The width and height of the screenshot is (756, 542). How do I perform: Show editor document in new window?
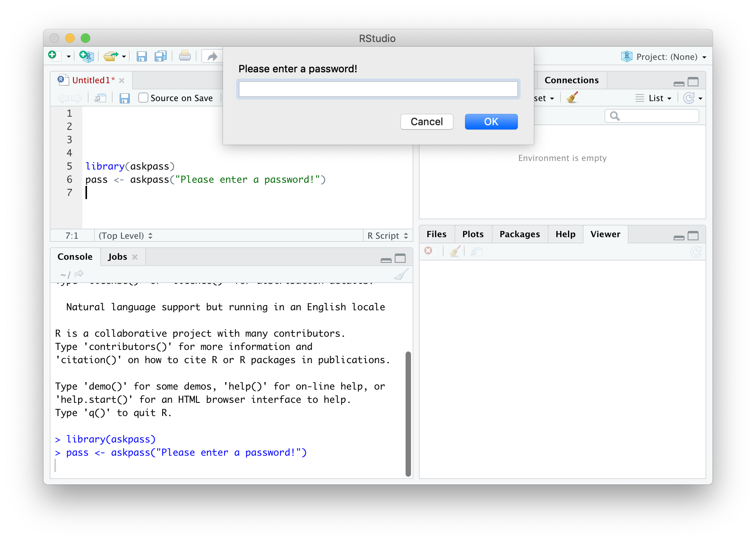tap(100, 98)
